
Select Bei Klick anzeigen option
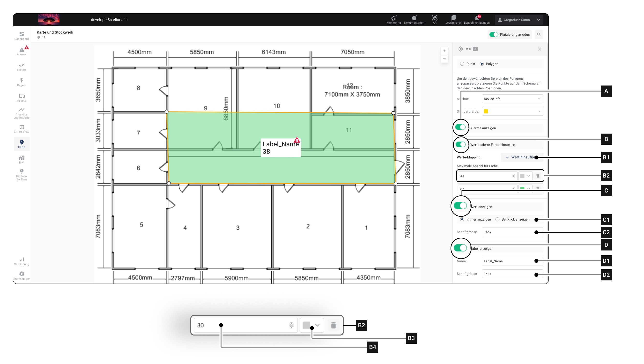pos(497,219)
